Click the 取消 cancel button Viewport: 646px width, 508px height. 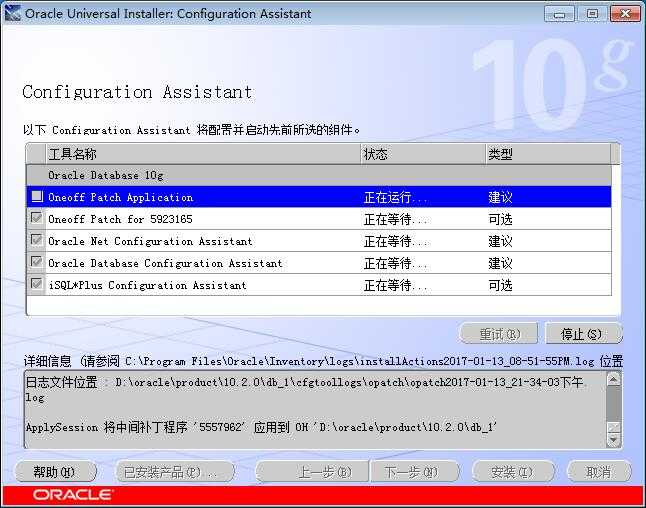(599, 472)
